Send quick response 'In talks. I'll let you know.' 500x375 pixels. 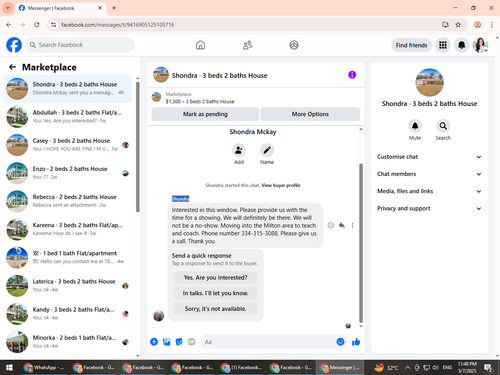tap(215, 293)
